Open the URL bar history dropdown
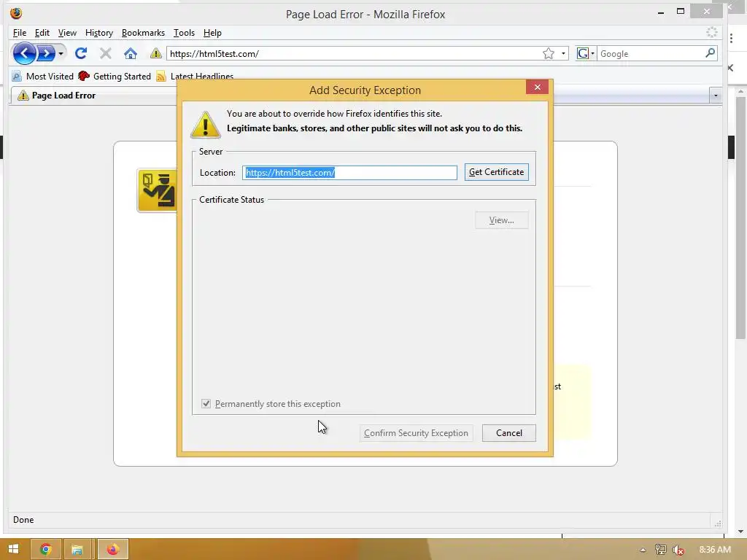 point(563,53)
